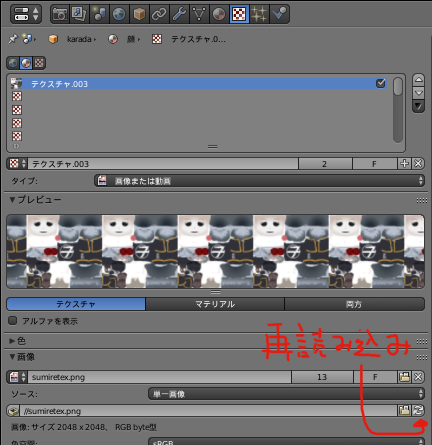Add new texture with the plus button

pos(404,164)
